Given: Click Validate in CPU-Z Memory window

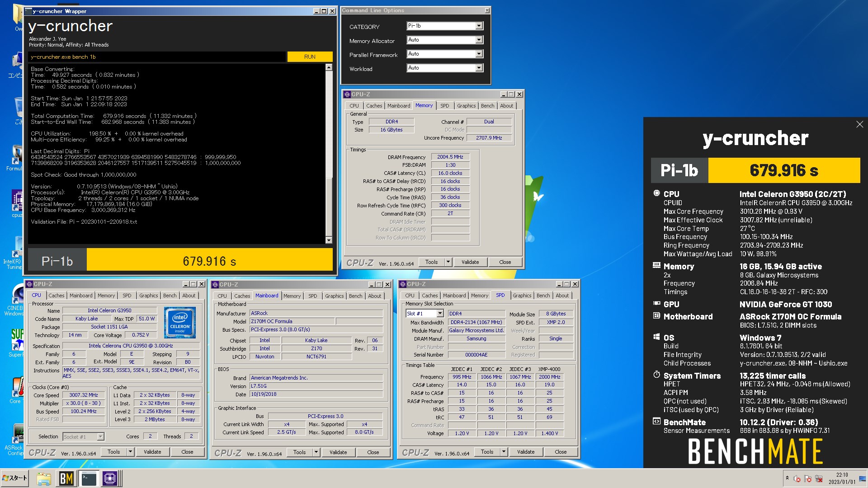Looking at the screenshot, I should 470,262.
